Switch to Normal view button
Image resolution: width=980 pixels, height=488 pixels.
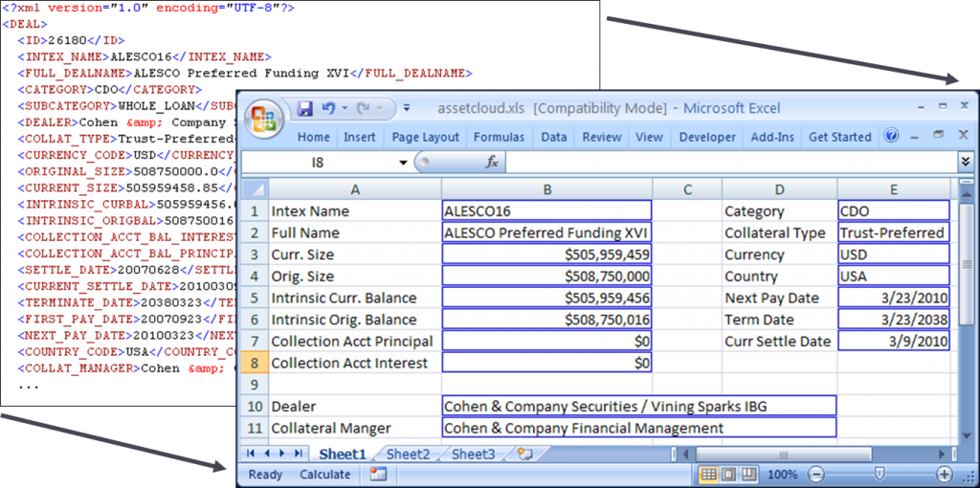709,475
